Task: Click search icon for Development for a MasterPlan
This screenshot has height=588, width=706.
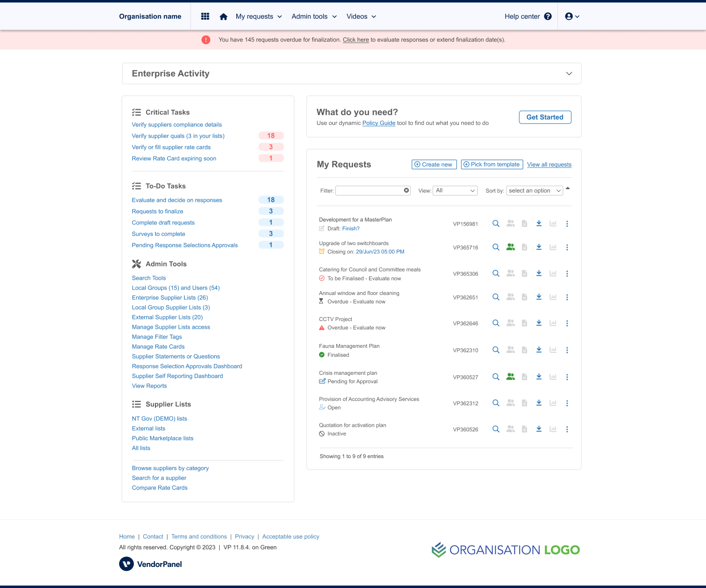Action: pos(496,223)
